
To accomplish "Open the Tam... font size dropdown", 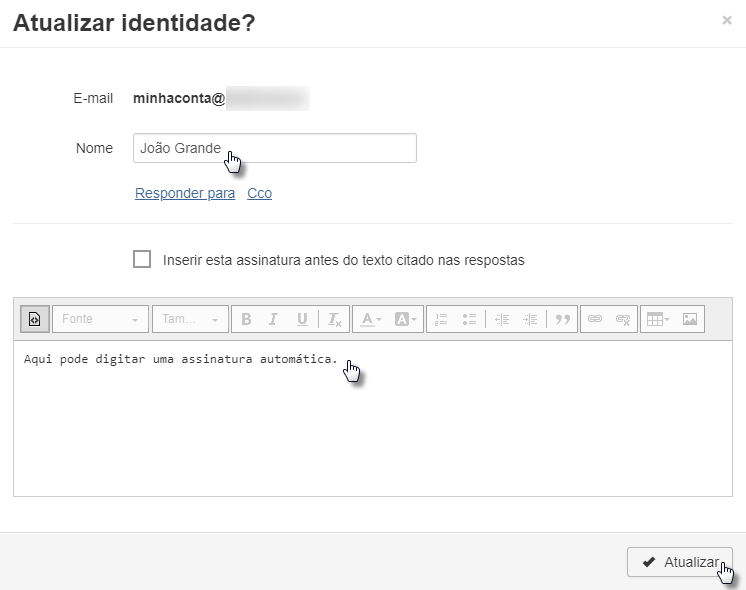I will click(x=190, y=319).
